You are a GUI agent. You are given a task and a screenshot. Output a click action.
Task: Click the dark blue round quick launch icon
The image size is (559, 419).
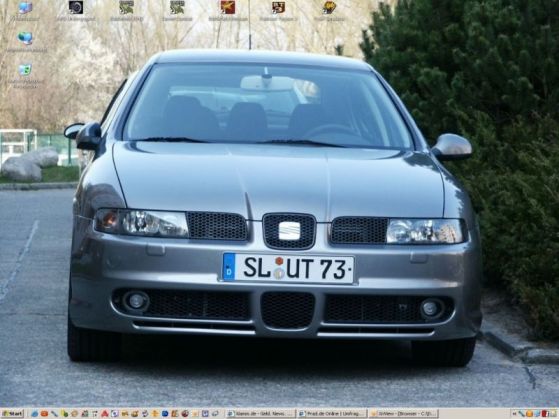pyautogui.click(x=165, y=414)
